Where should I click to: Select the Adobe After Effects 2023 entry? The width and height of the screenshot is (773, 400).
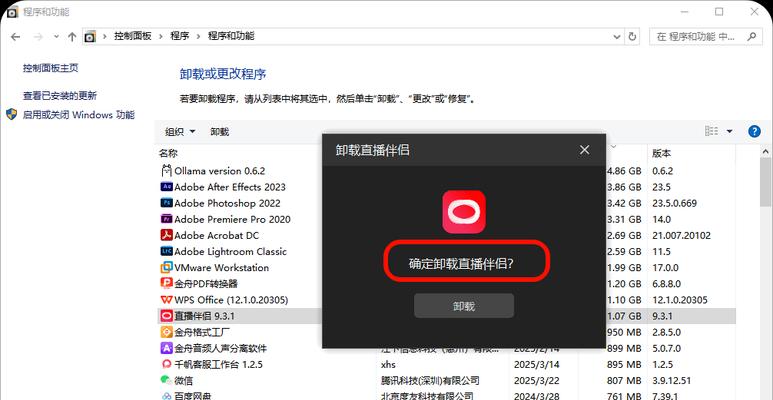230,187
